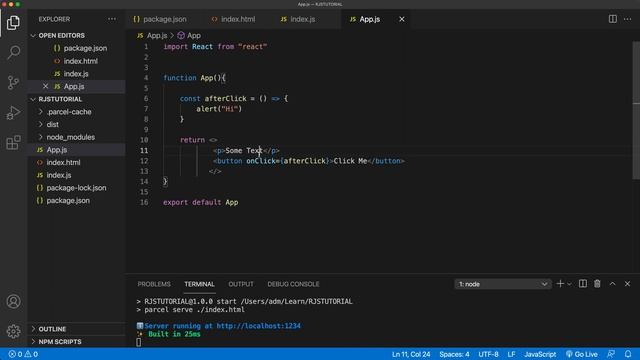This screenshot has width=640, height=360.
Task: Open the Manage gear icon
Action: click(x=13, y=331)
